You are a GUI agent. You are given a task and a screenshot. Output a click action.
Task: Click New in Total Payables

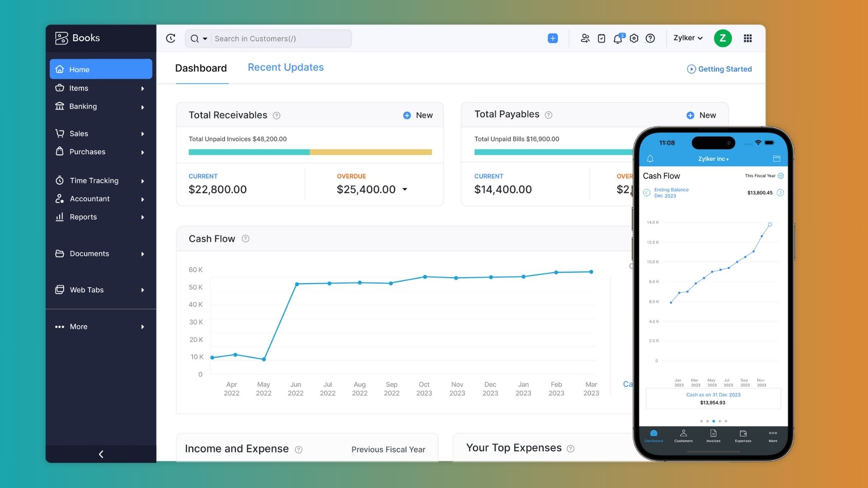[x=701, y=115]
